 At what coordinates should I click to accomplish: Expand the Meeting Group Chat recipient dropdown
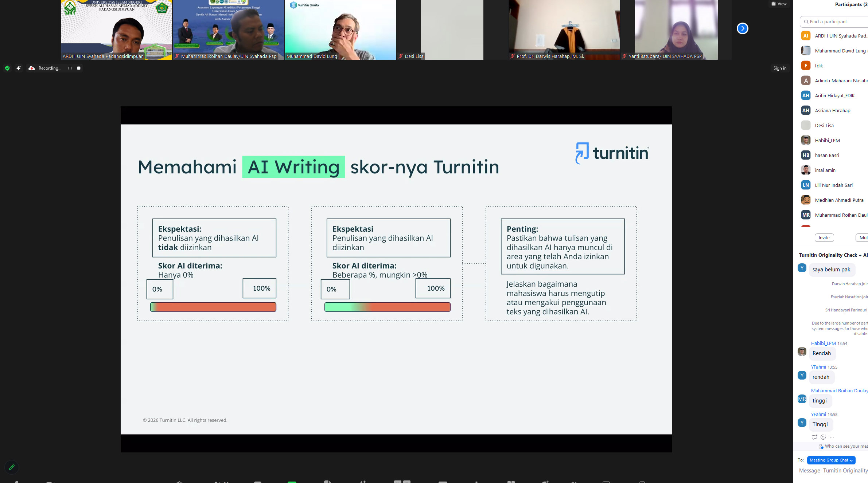[831, 460]
